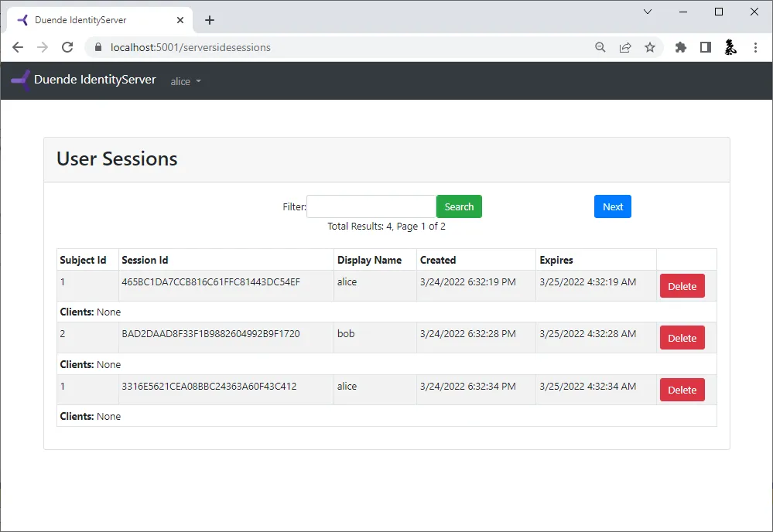Click the zoom magnifier icon in the address bar
This screenshot has height=532, width=773.
600,47
